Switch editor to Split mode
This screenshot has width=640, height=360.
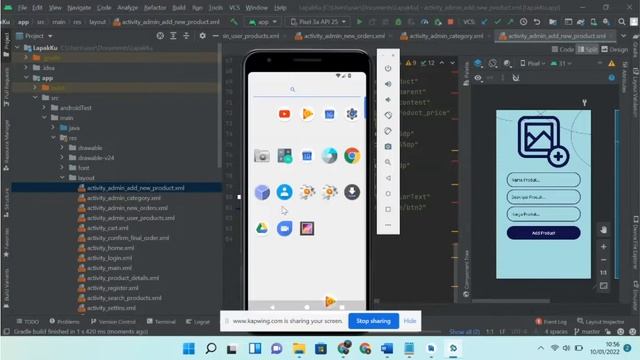coord(587,49)
